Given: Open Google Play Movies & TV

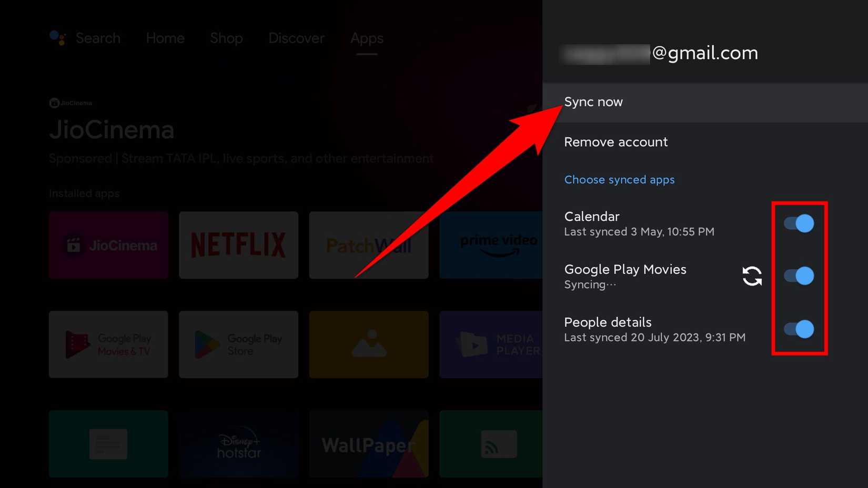Looking at the screenshot, I should (108, 344).
